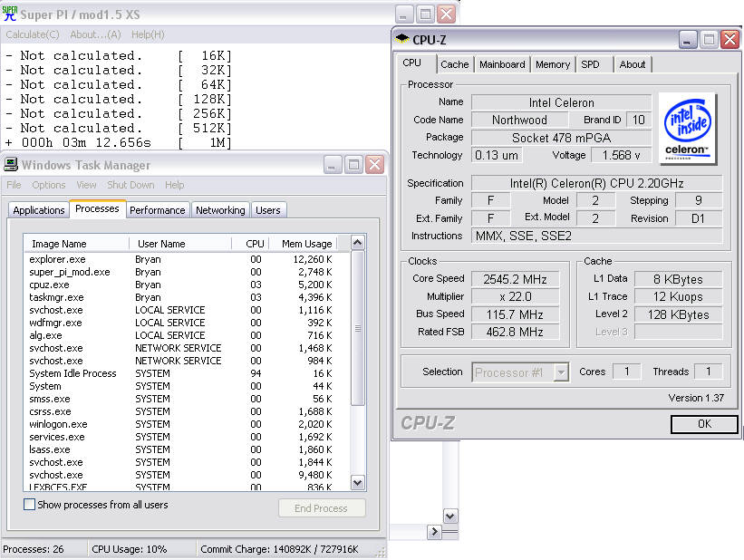Viewport: 744px width, 560px height.
Task: Click Super PI vertical scroll down arrow
Action: point(450,516)
